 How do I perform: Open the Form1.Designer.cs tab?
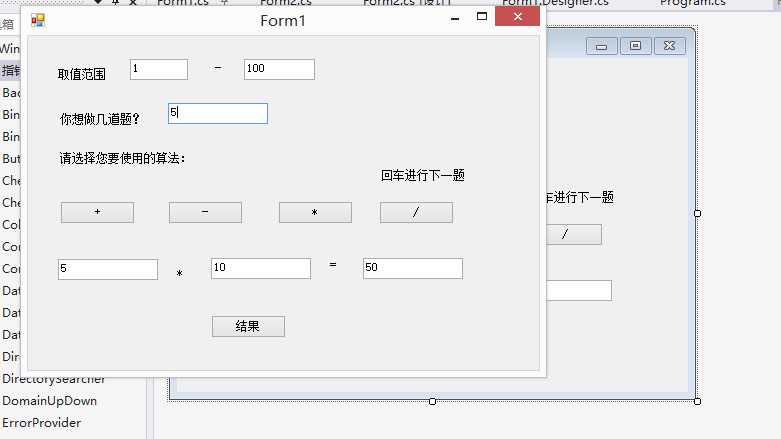click(555, 3)
